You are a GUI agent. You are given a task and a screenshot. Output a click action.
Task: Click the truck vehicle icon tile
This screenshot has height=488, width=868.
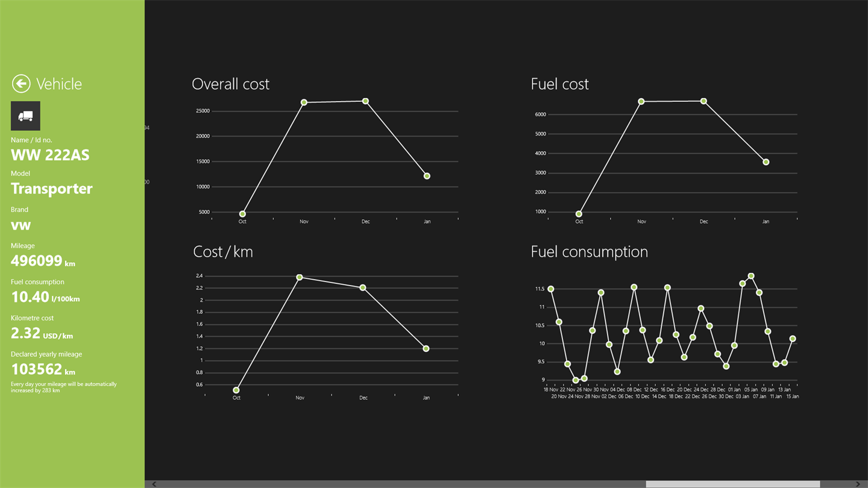[x=25, y=116]
